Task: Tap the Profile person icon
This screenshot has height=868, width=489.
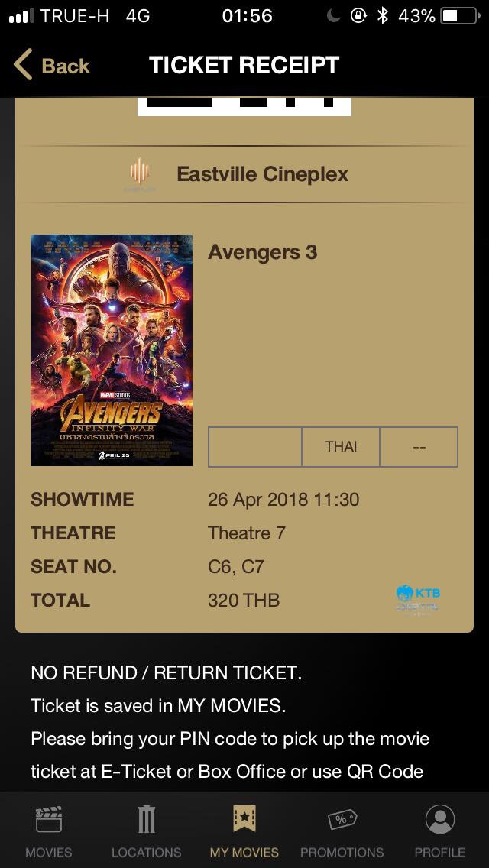Action: 439,819
